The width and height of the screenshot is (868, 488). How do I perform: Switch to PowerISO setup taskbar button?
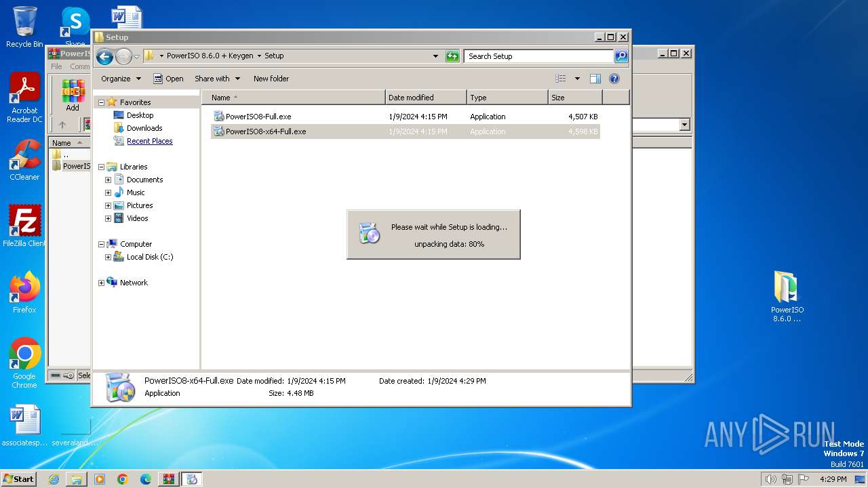click(x=192, y=479)
